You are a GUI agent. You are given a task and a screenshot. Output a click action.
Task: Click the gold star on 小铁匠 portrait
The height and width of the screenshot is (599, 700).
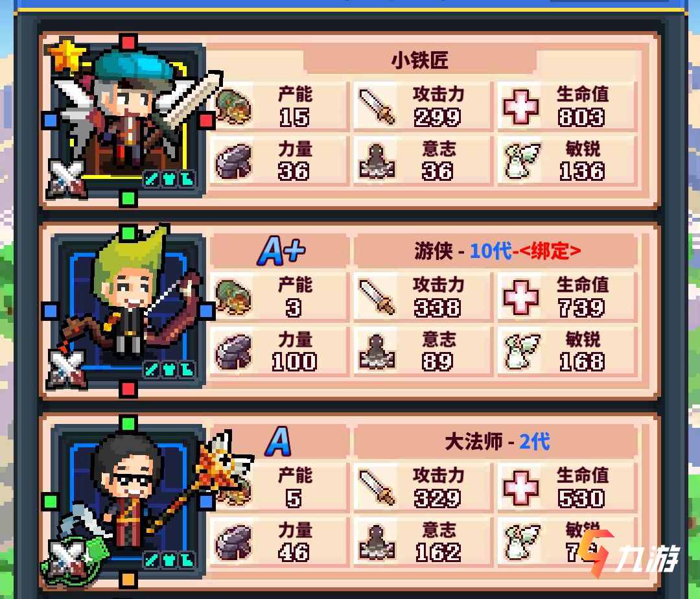click(x=67, y=55)
